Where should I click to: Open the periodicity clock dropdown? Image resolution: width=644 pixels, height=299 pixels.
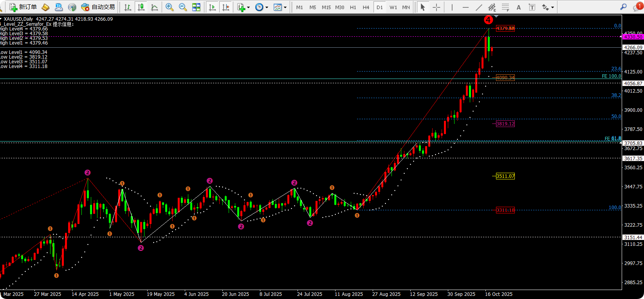pos(261,7)
